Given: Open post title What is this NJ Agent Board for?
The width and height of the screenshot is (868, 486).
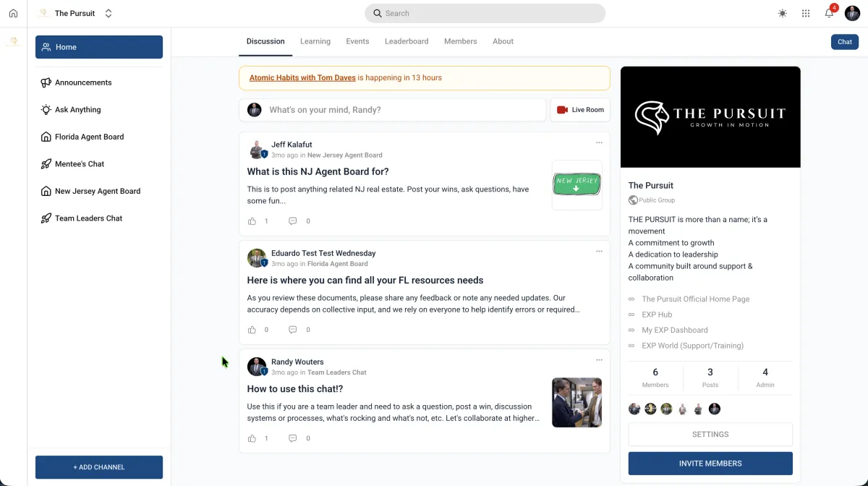Looking at the screenshot, I should point(318,171).
